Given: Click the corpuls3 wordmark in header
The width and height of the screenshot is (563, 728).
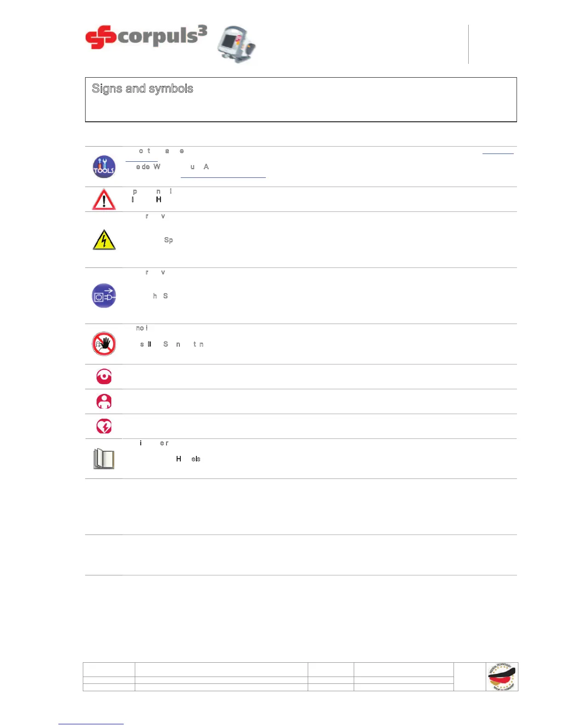Looking at the screenshot, I should (x=162, y=36).
